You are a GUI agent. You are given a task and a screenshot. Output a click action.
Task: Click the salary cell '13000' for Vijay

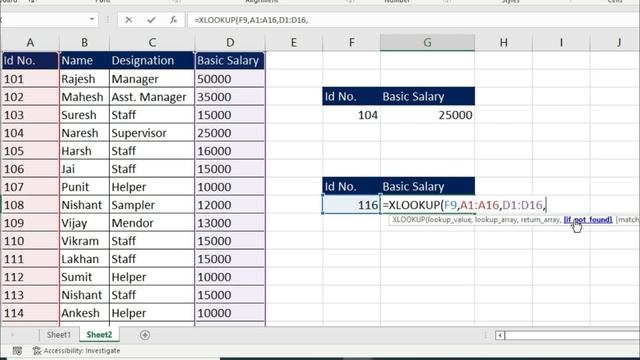coord(230,223)
